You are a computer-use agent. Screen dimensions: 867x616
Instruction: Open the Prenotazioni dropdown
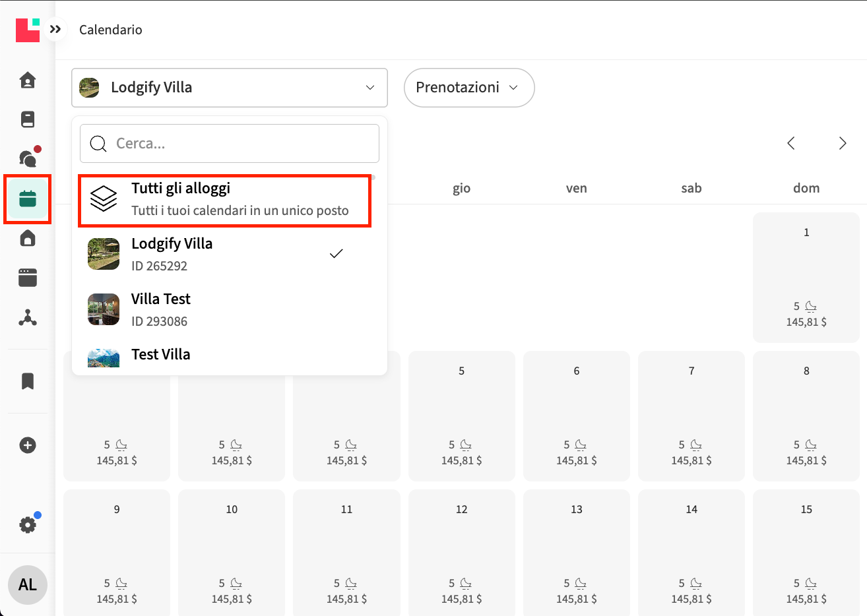click(x=468, y=88)
